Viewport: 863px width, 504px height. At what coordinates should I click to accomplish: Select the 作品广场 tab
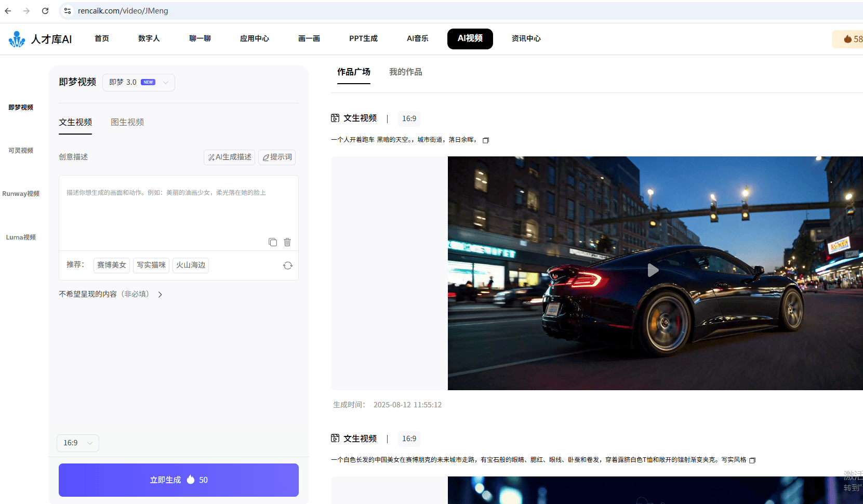pos(354,72)
